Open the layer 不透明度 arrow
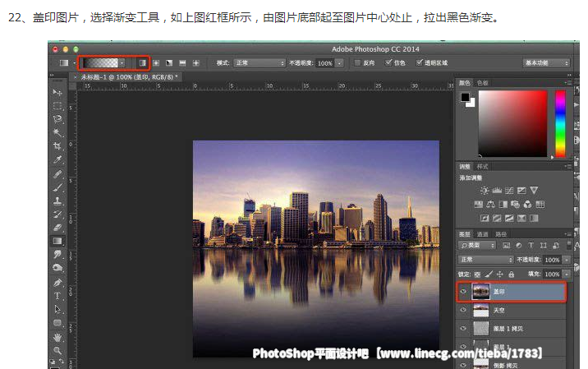This screenshot has width=588, height=369. pos(567,260)
